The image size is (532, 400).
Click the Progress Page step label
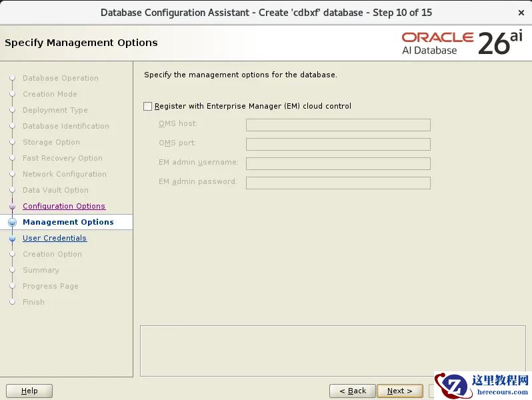[51, 286]
